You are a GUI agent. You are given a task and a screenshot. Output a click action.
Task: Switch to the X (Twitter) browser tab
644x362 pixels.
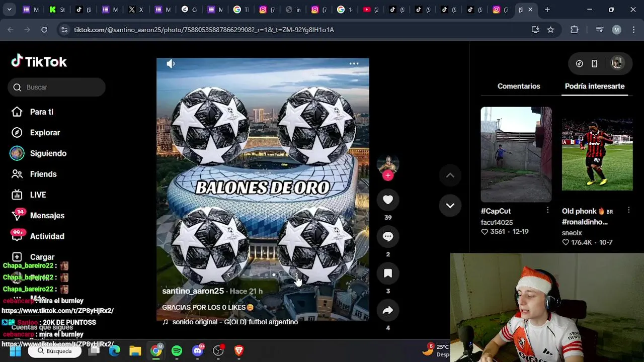[135, 10]
